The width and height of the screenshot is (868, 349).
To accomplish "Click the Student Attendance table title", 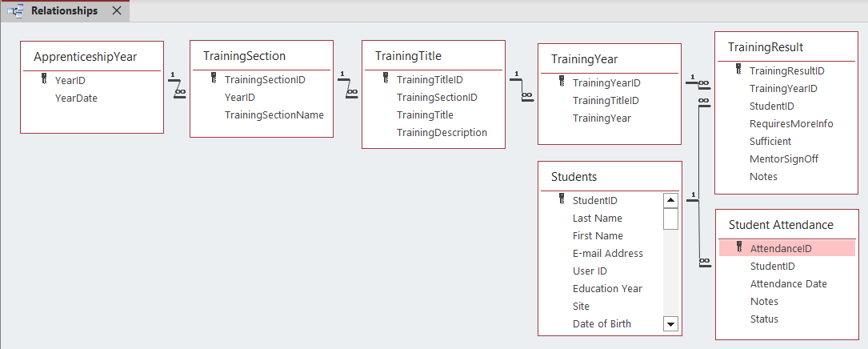I will (x=780, y=224).
